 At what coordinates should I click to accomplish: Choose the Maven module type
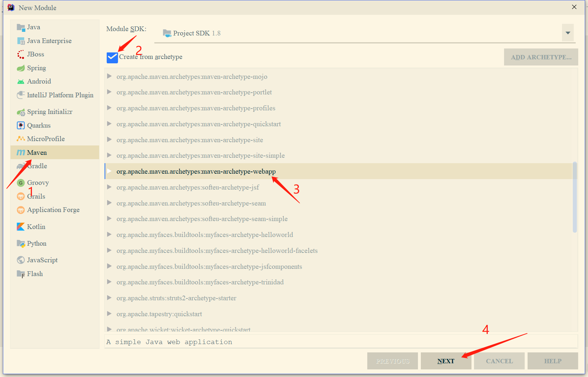(x=55, y=152)
